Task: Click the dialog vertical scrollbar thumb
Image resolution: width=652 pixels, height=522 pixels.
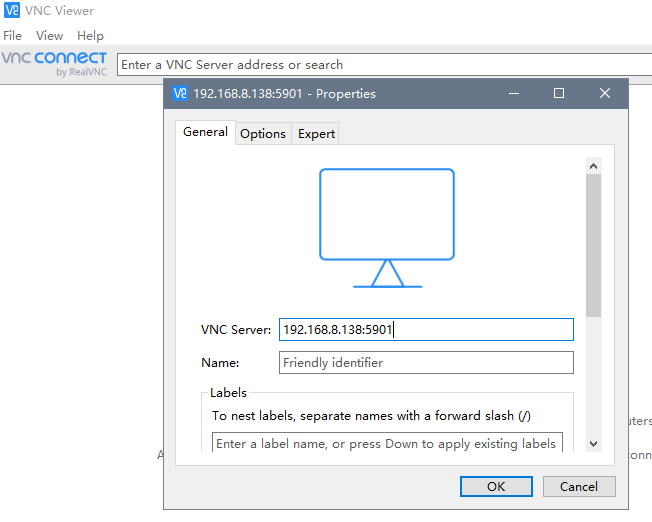Action: tap(593, 245)
